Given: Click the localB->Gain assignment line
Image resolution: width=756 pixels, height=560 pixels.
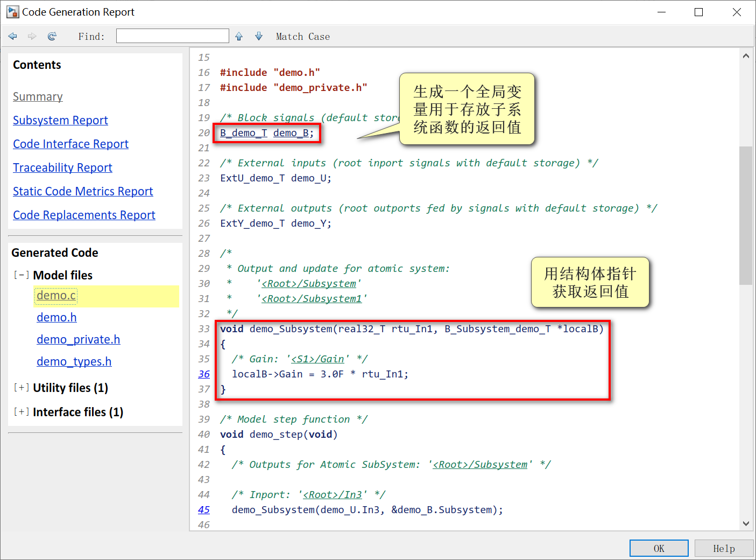Looking at the screenshot, I should click(x=320, y=374).
